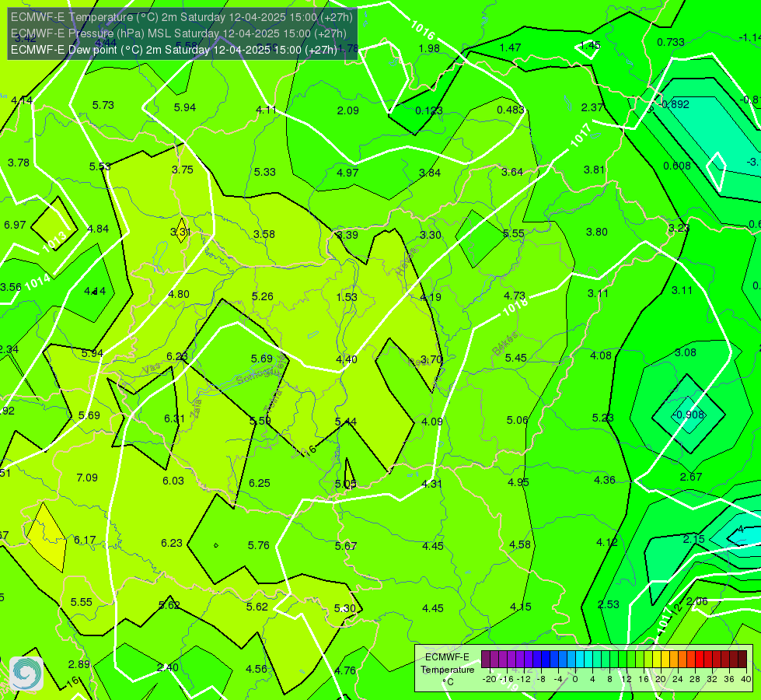Image resolution: width=761 pixels, height=700 pixels.
Task: Click the 1013 isobar label
Action: click(54, 242)
